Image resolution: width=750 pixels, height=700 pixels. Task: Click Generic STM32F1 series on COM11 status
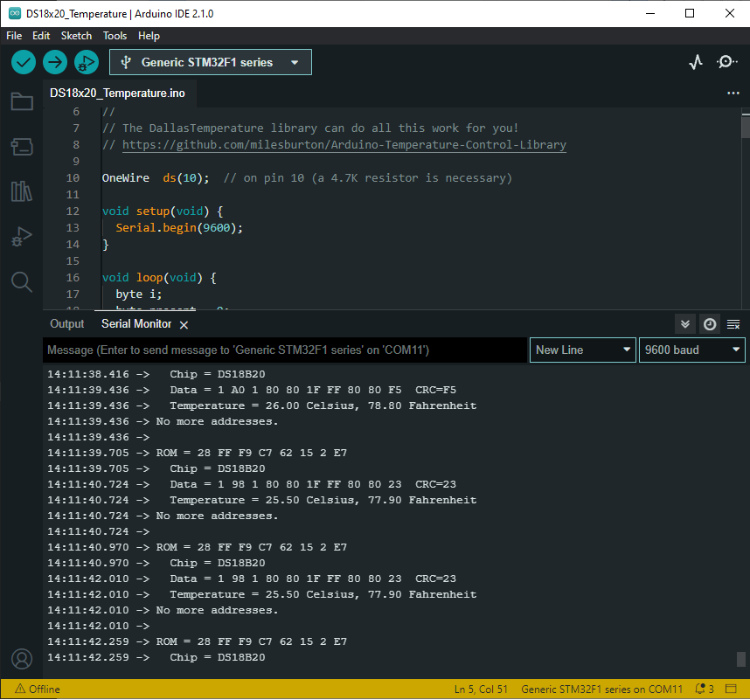(x=601, y=689)
